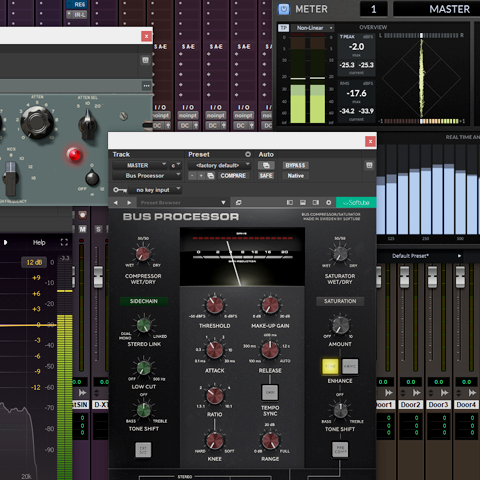Open the 12 dB range selector

(x=34, y=262)
